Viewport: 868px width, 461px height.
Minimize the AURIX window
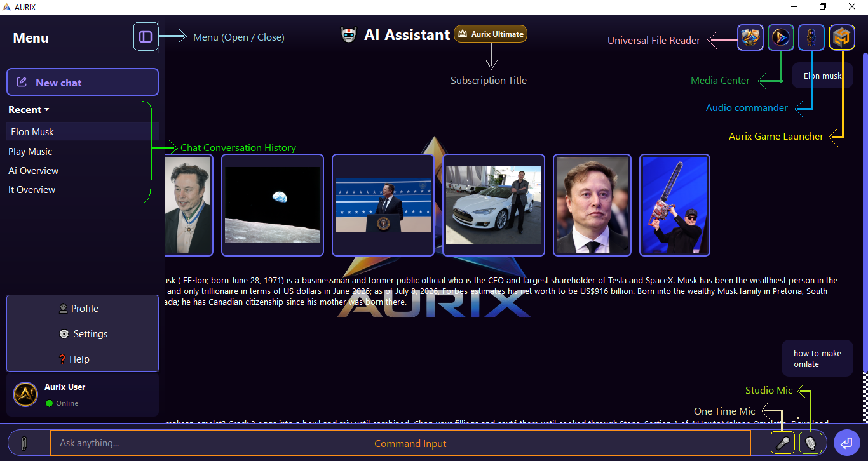coord(794,6)
